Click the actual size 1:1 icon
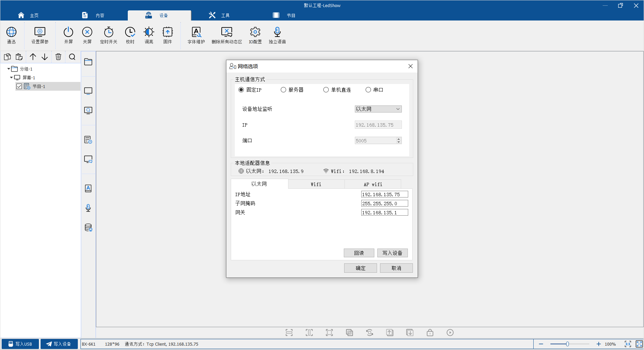 point(628,344)
